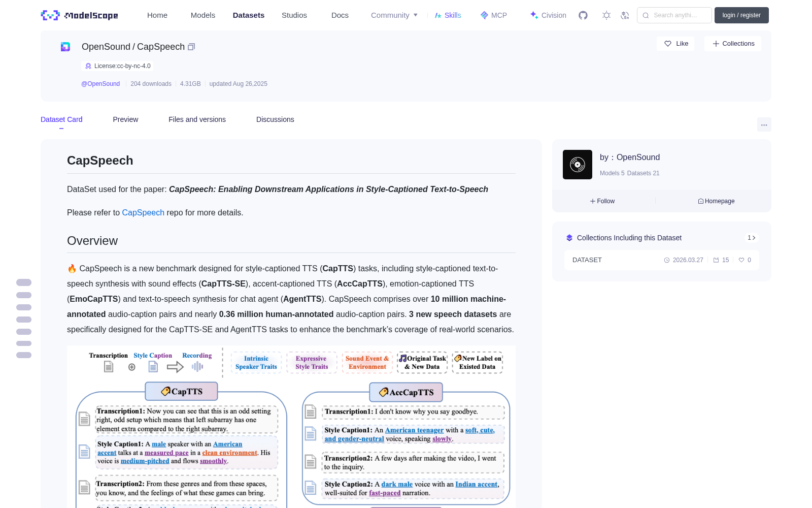This screenshot has width=812, height=508.
Task: Open the Docs nav item
Action: (340, 15)
